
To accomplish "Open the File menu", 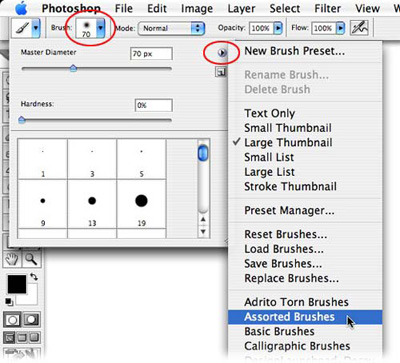I will coord(124,8).
